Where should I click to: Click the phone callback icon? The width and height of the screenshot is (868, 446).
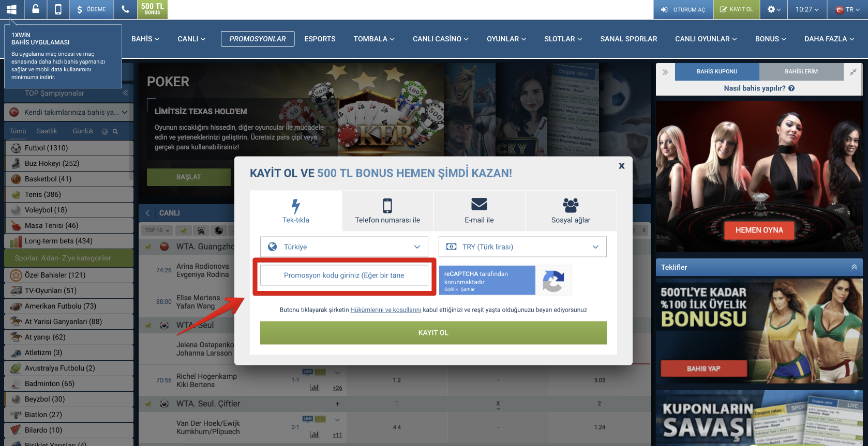[x=125, y=9]
